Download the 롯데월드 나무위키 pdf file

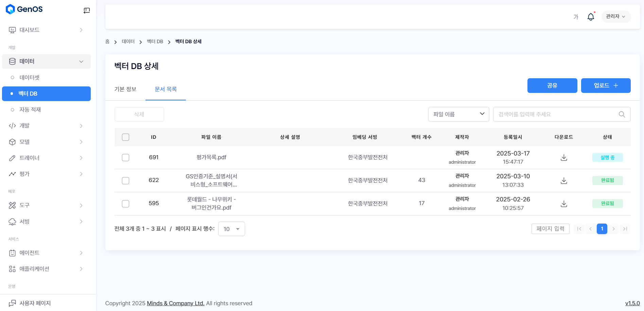[x=563, y=204]
